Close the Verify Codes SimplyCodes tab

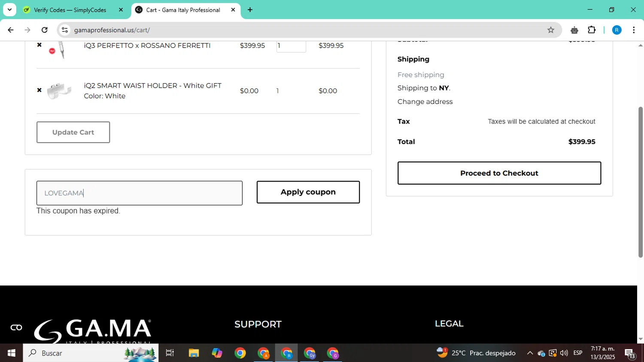tap(121, 10)
